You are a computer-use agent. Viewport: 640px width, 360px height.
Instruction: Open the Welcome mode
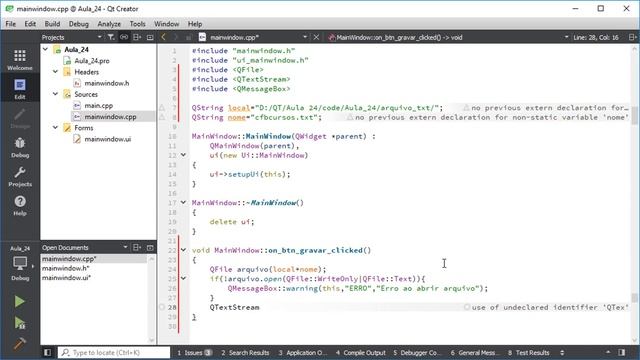[x=20, y=59]
